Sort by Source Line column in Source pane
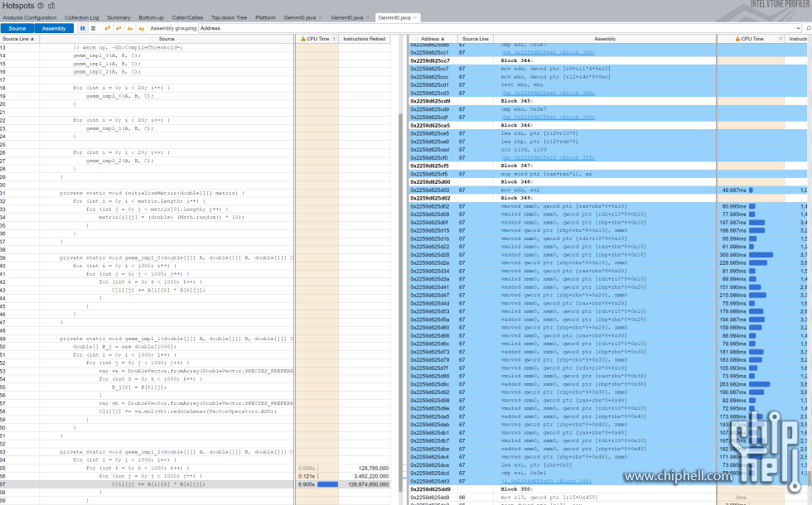812x505 pixels. click(18, 39)
